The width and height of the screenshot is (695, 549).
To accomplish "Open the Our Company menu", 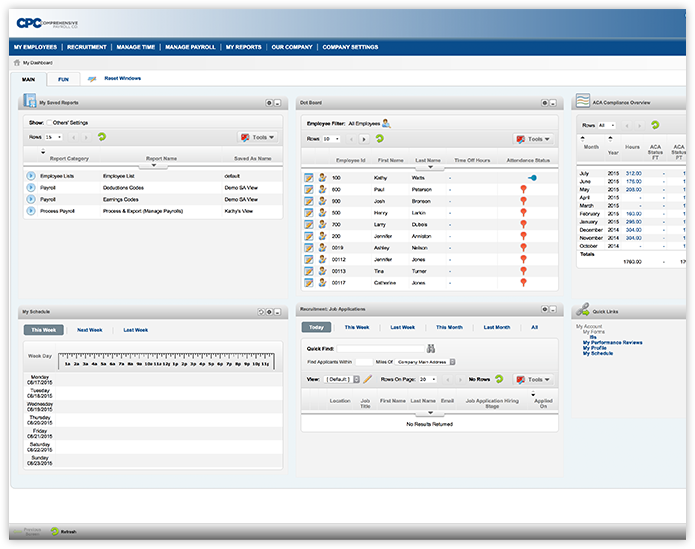I will [292, 47].
